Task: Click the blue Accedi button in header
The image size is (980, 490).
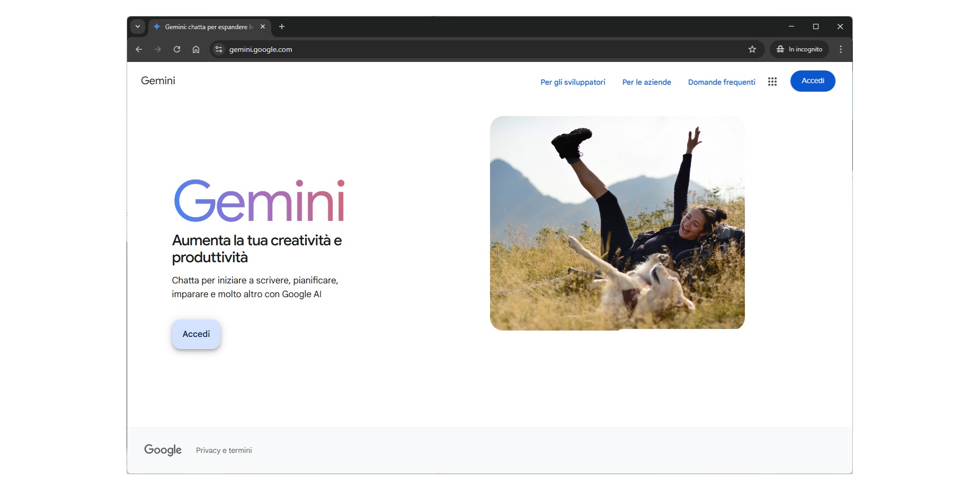Action: coord(813,81)
